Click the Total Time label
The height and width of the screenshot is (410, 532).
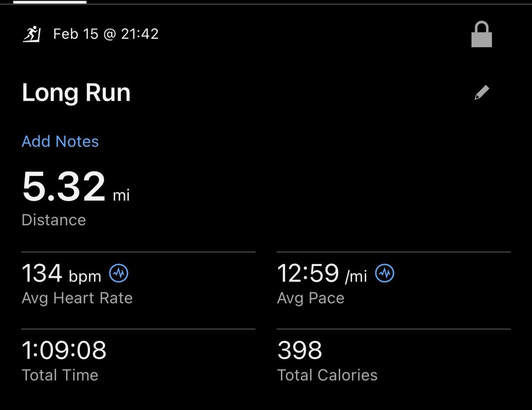(x=60, y=375)
